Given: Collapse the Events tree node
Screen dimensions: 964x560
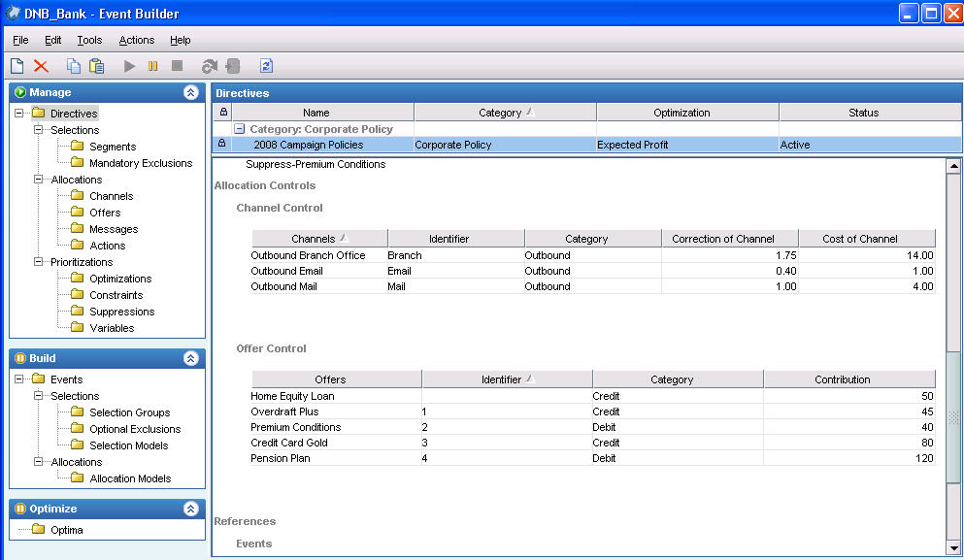Looking at the screenshot, I should [19, 379].
